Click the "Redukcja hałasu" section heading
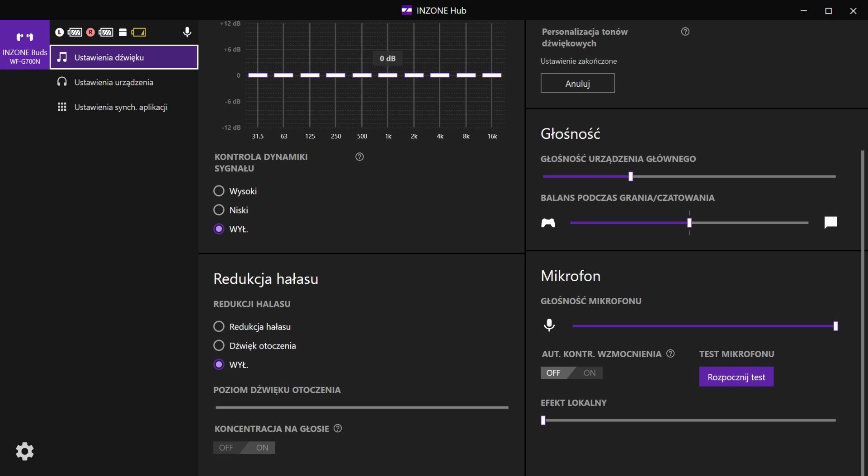The width and height of the screenshot is (868, 476). coord(266,279)
